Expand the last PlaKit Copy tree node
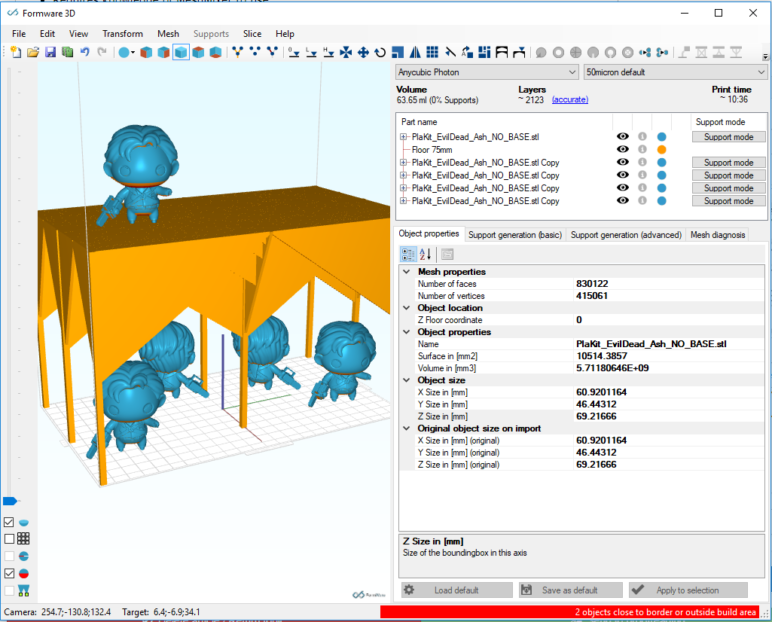The image size is (772, 622). pos(403,201)
